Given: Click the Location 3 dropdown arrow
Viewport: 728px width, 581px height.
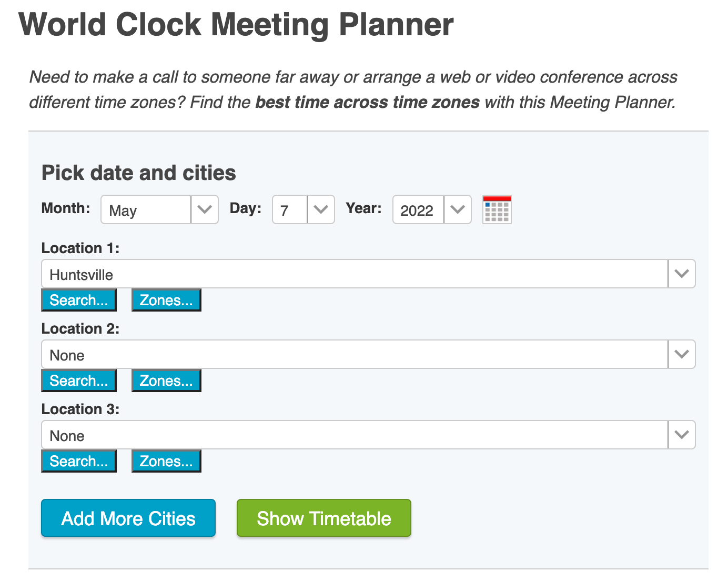Looking at the screenshot, I should coord(682,435).
